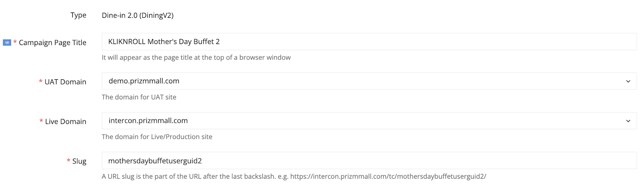Click the 'The domain for UAT site' hint
Image resolution: width=644 pixels, height=188 pixels.
pyautogui.click(x=139, y=97)
